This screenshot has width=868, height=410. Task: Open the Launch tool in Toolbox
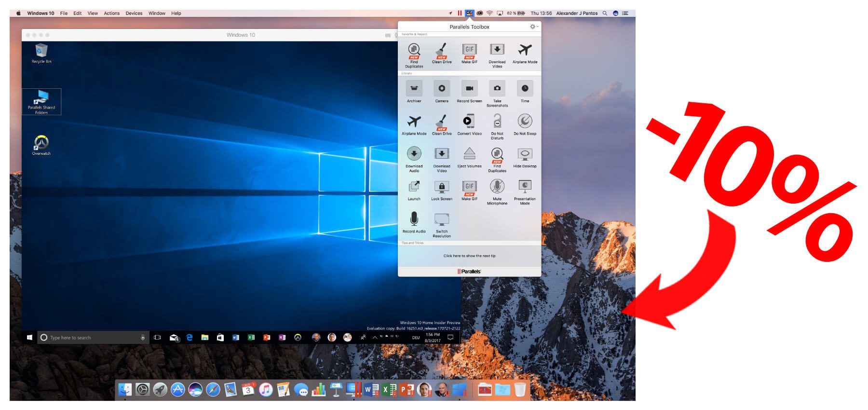[x=414, y=190]
